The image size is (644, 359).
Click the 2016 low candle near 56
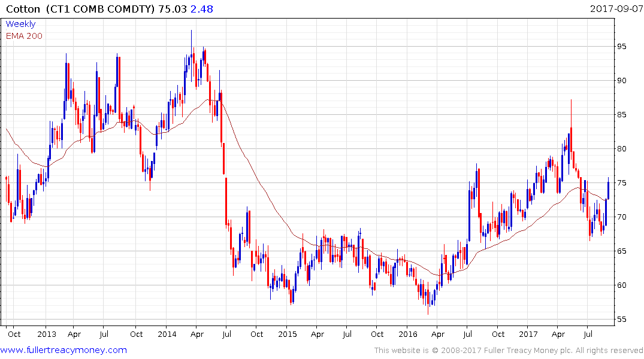coord(428,299)
